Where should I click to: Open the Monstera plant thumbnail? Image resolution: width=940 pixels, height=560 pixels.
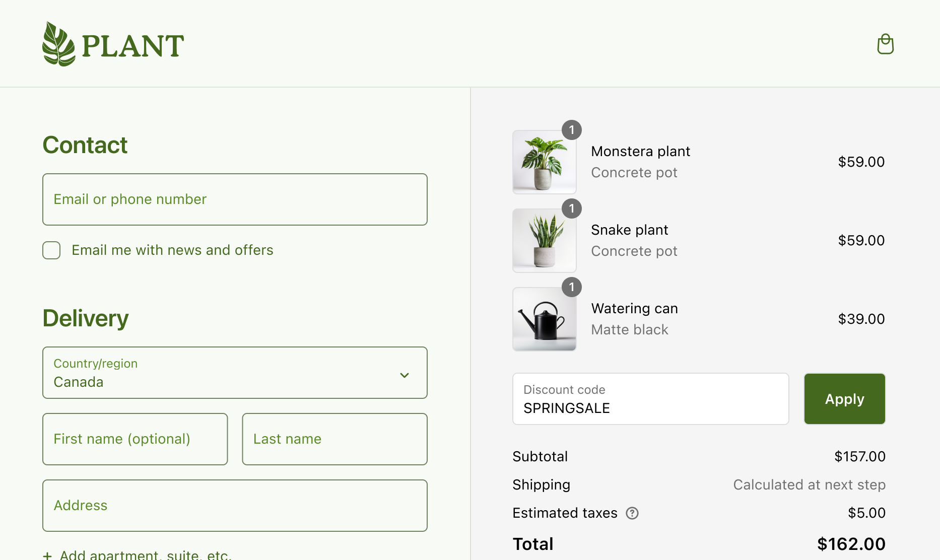(x=545, y=162)
